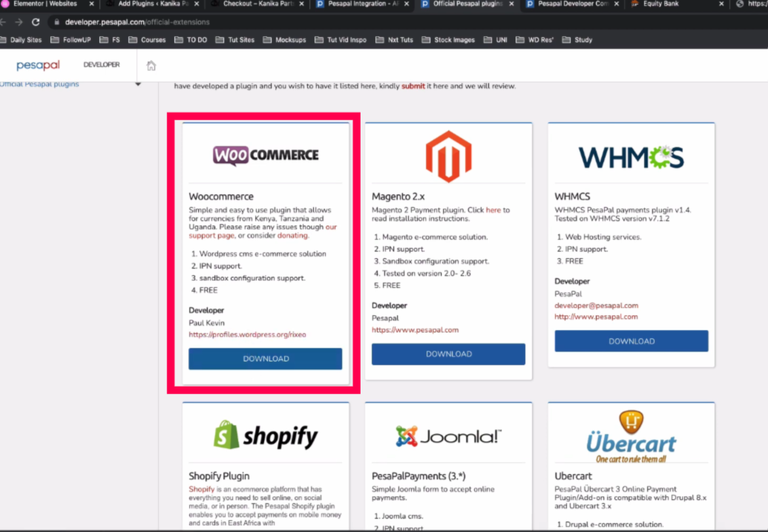Open the FollowUP bookmark folder

coord(71,39)
